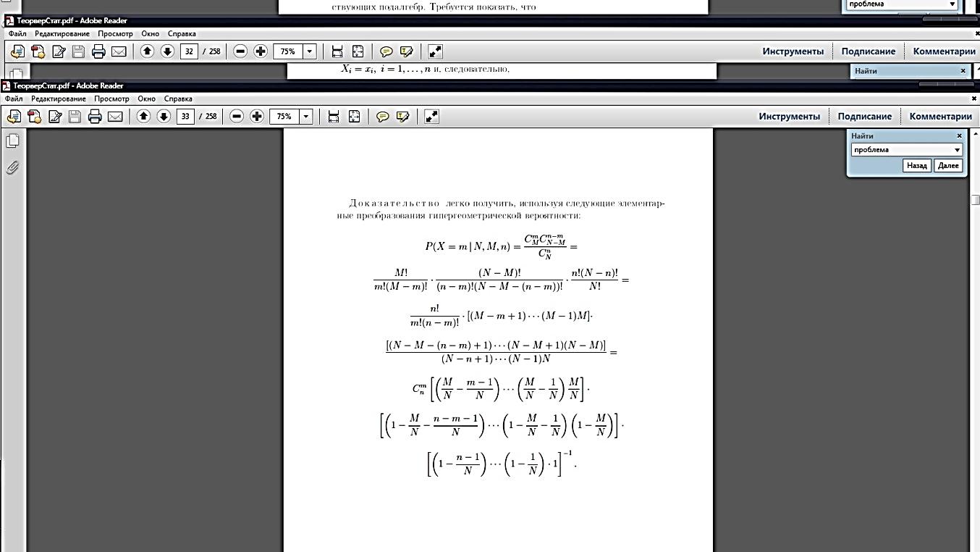Click the create PDF online icon in the page 32 window

coord(17,51)
